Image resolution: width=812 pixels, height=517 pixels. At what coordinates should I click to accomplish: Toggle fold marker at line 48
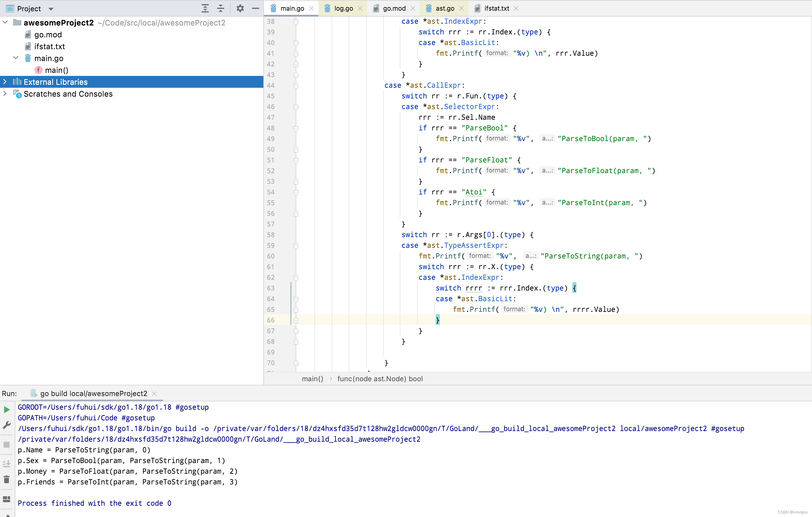click(x=296, y=128)
